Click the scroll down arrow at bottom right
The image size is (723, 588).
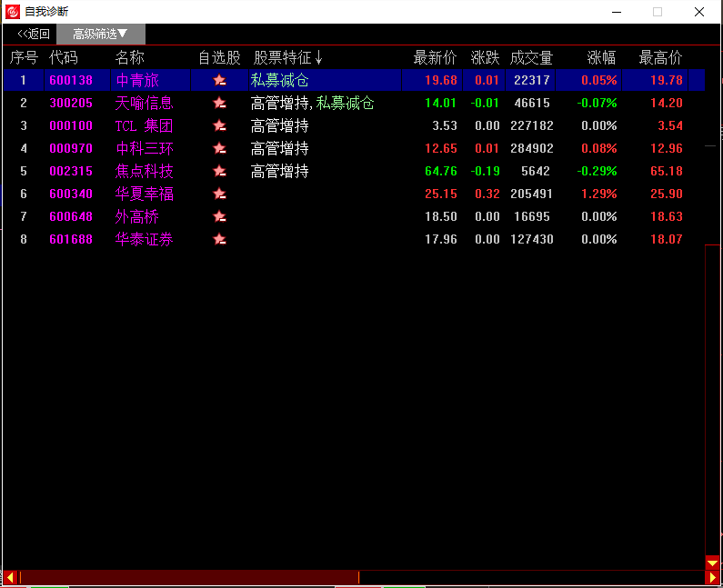[712, 563]
